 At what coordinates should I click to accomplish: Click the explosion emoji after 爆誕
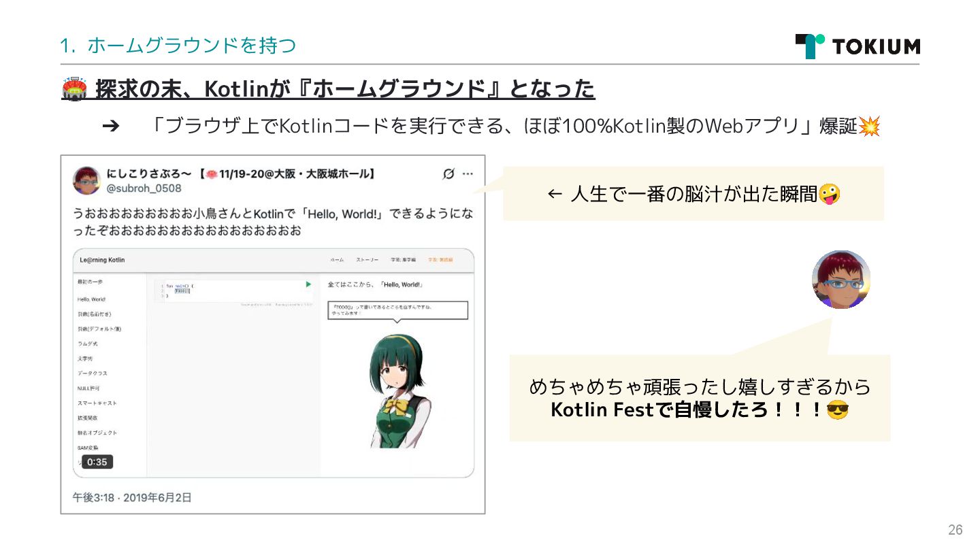click(x=869, y=126)
